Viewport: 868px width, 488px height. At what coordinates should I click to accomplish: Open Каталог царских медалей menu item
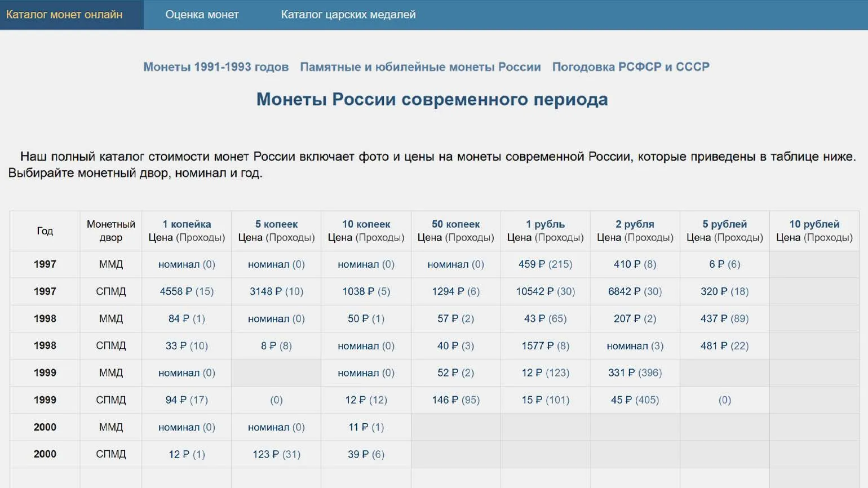(348, 15)
